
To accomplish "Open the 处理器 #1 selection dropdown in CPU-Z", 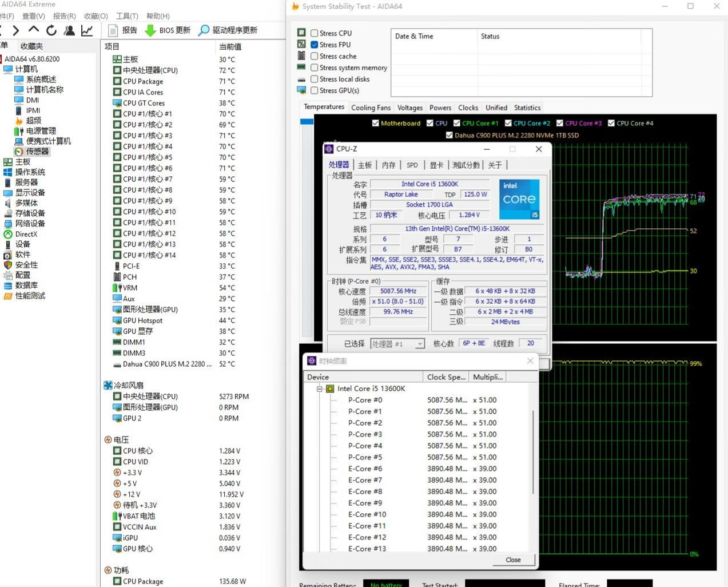I will 397,344.
